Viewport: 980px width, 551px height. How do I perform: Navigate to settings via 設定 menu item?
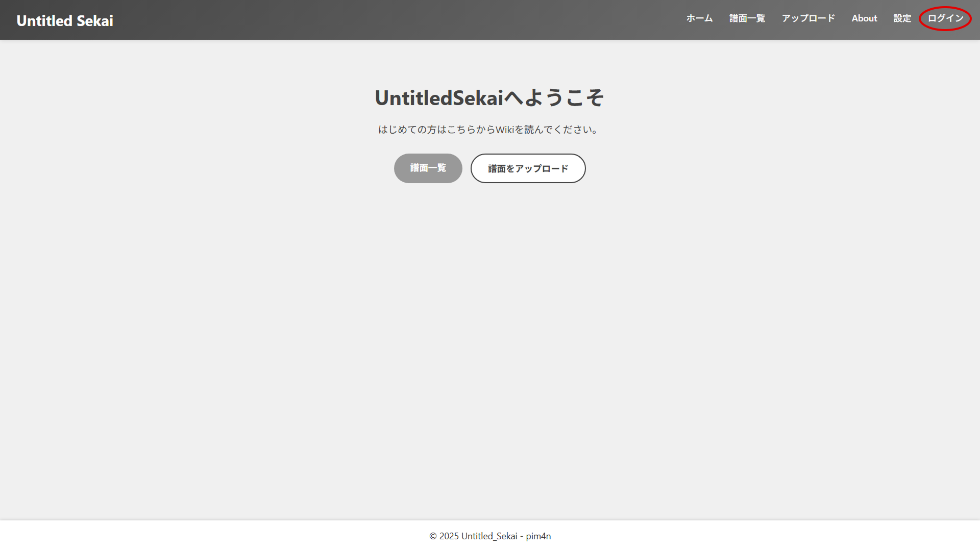902,18
